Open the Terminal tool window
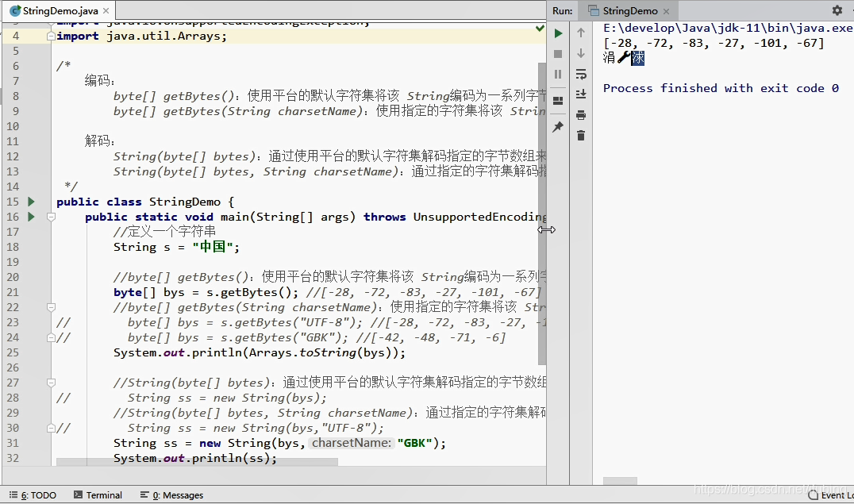Screen dimensions: 854x504 pos(98,494)
